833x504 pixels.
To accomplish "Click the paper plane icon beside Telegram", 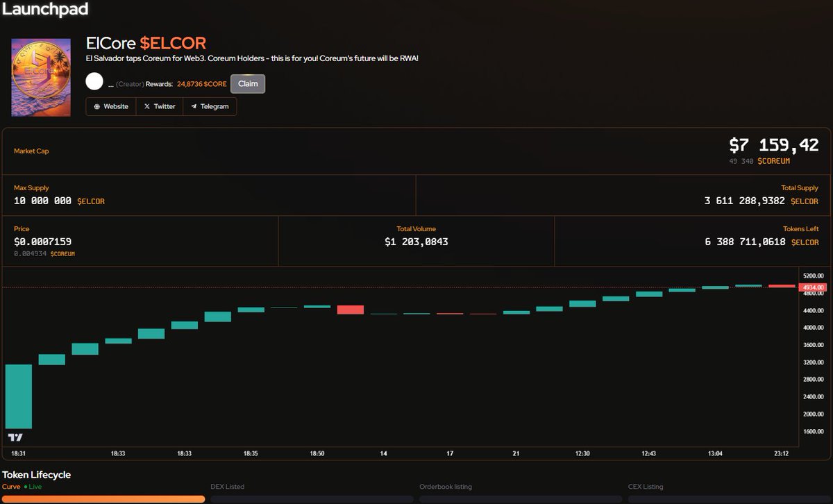I will [x=194, y=107].
